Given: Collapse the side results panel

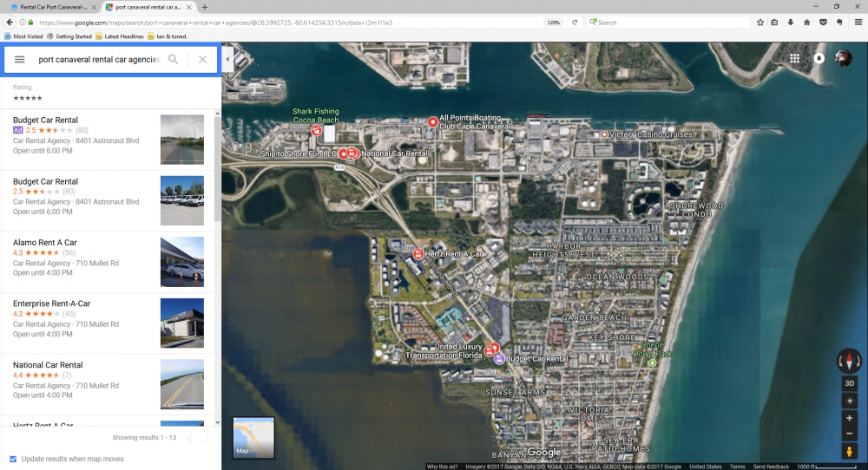Looking at the screenshot, I should click(x=227, y=60).
